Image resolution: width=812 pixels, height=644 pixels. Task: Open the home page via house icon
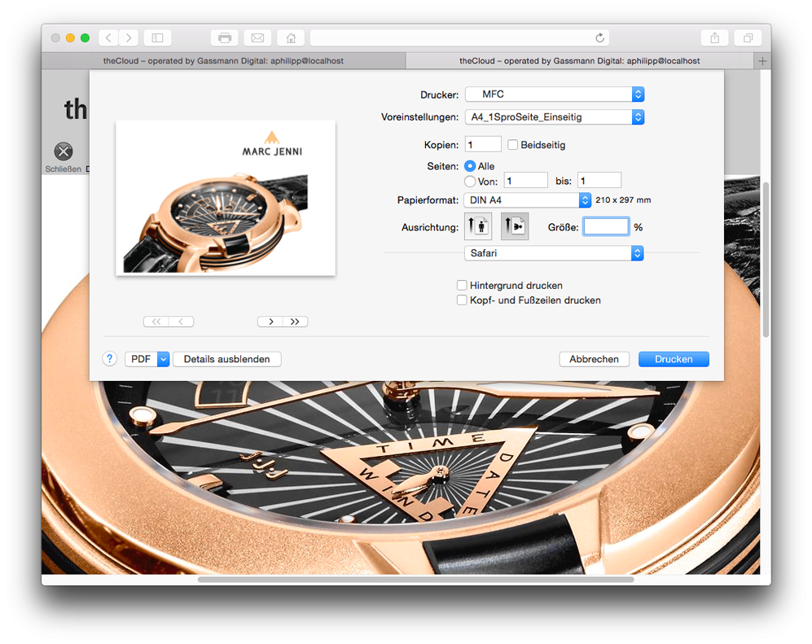coord(291,37)
